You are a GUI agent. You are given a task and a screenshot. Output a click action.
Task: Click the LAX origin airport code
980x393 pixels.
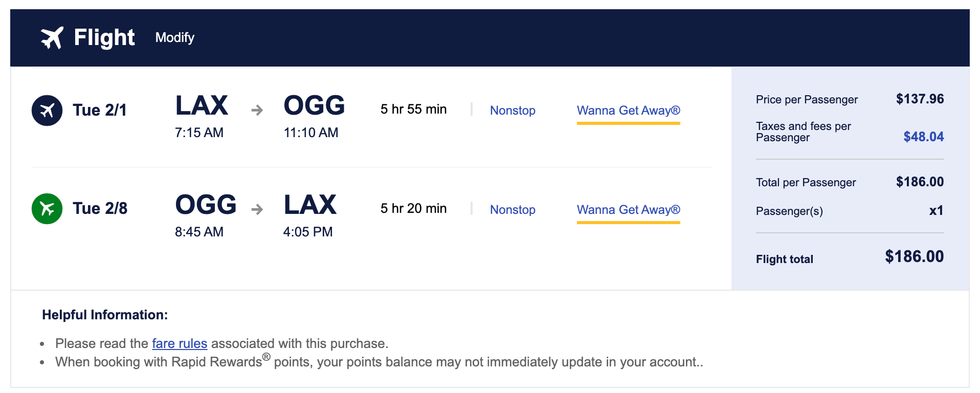[x=202, y=105]
